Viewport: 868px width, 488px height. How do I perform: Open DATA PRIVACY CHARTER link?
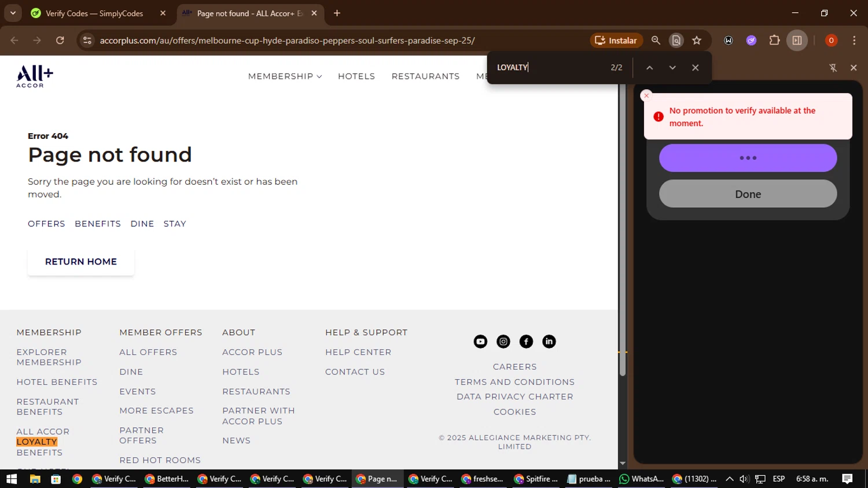(514, 397)
